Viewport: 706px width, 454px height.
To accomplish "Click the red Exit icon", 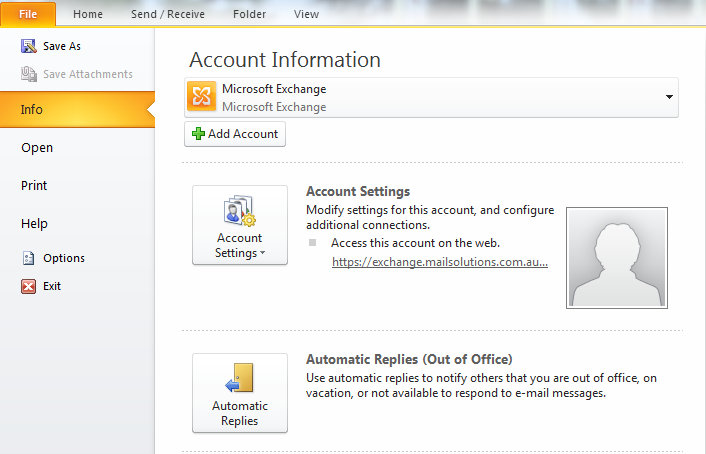I will [28, 286].
